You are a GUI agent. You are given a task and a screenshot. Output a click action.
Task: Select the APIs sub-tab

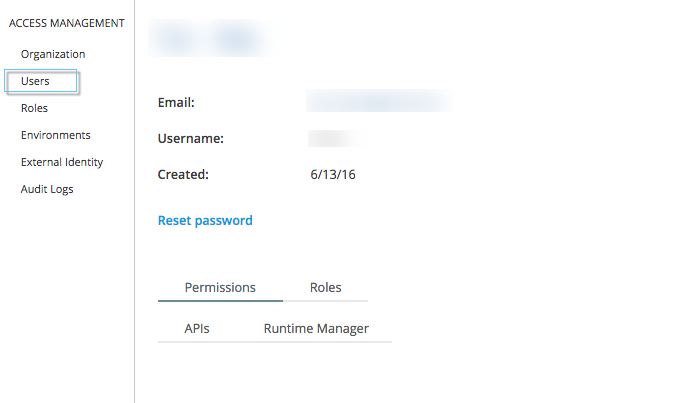pos(197,328)
